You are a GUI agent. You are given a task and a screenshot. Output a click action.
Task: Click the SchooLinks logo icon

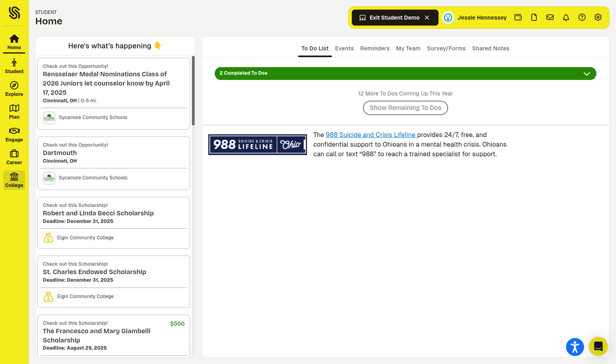(14, 13)
